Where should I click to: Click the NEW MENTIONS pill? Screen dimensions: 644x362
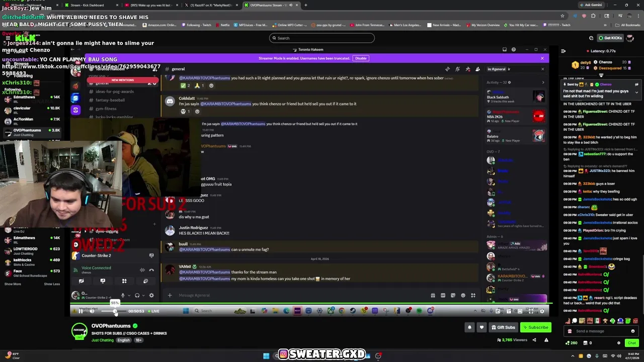[122, 80]
